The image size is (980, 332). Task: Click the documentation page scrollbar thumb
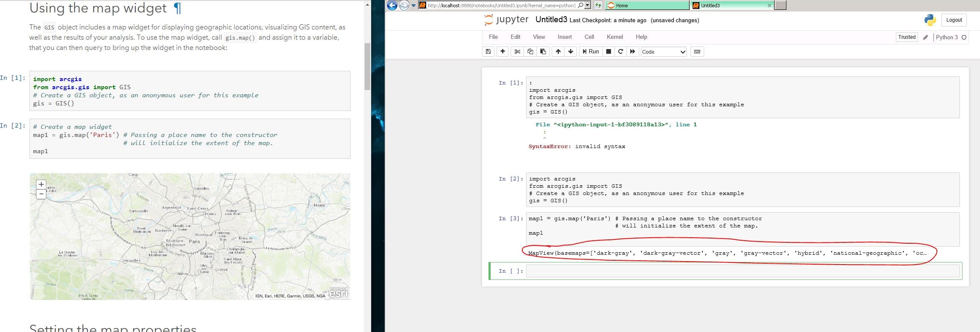(367, 67)
